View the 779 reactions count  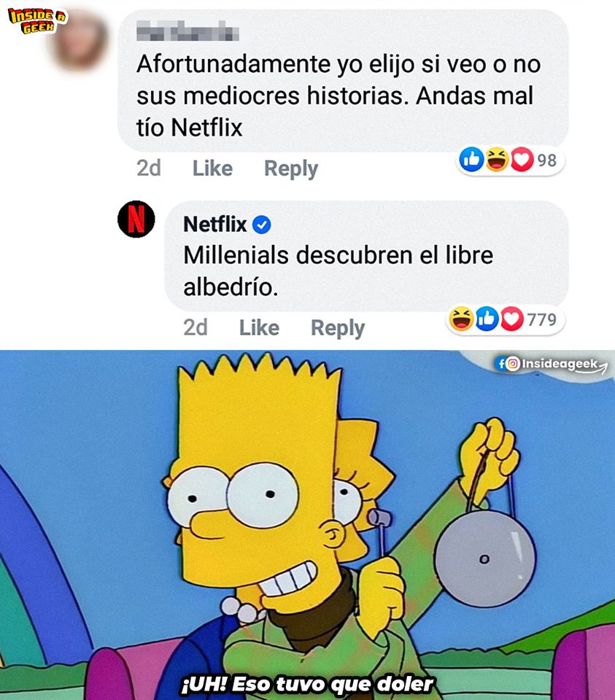click(542, 319)
